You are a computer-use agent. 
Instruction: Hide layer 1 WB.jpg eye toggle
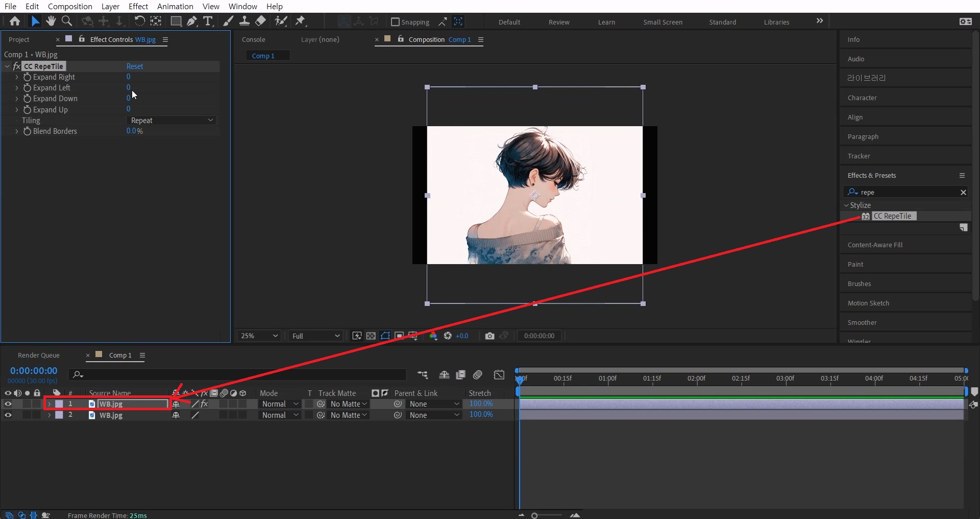pyautogui.click(x=8, y=404)
